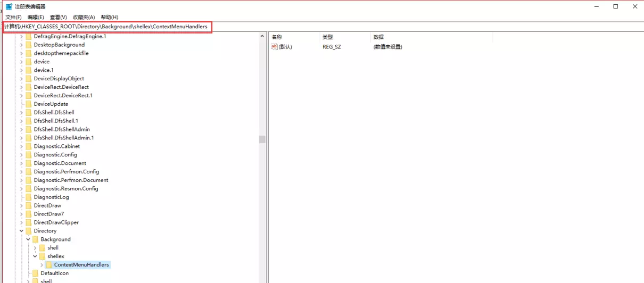The height and width of the screenshot is (283, 644).
Task: Click the Registry Editor title bar icon
Action: pyautogui.click(x=9, y=6)
